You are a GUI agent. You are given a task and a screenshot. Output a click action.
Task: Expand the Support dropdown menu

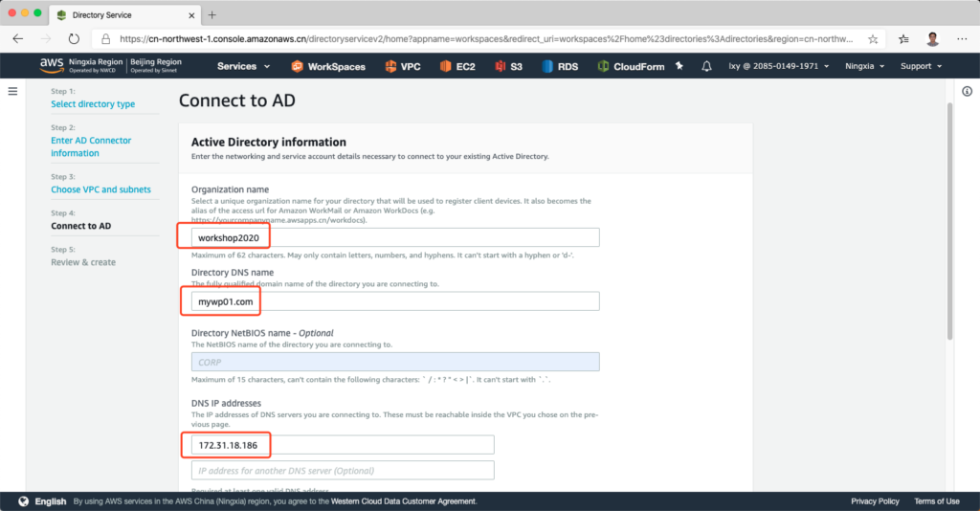(x=921, y=66)
